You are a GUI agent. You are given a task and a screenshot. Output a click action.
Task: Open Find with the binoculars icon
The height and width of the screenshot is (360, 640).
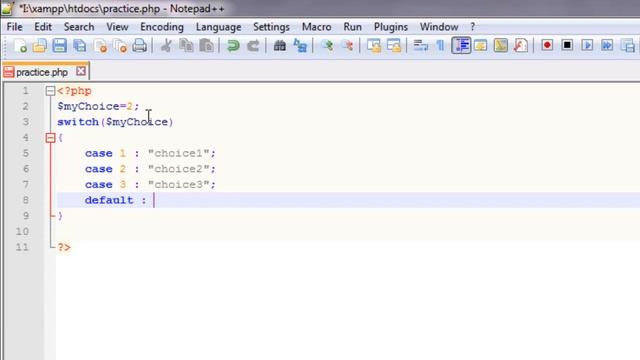280,46
